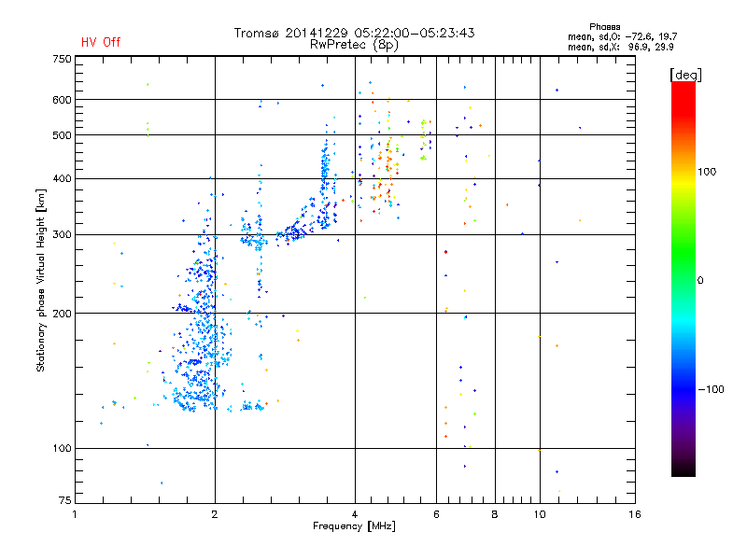
Task: Click the y-axis tick label '200'
Action: (x=62, y=314)
